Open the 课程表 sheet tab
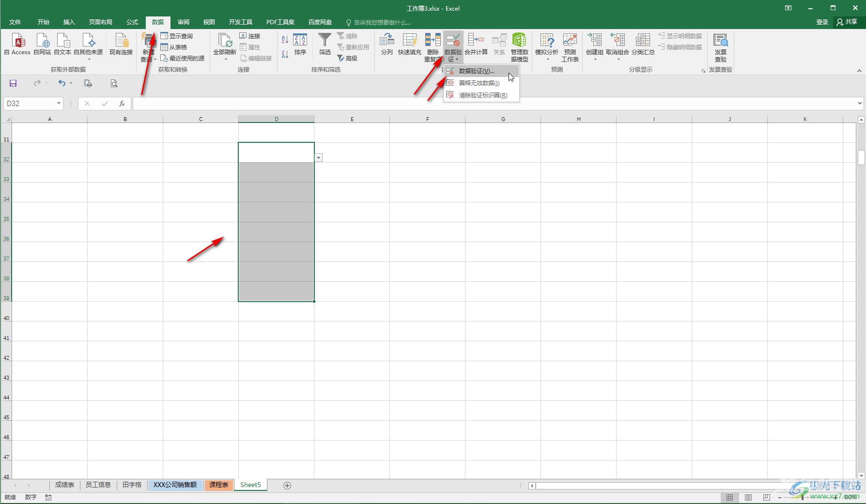The image size is (866, 504). tap(218, 485)
